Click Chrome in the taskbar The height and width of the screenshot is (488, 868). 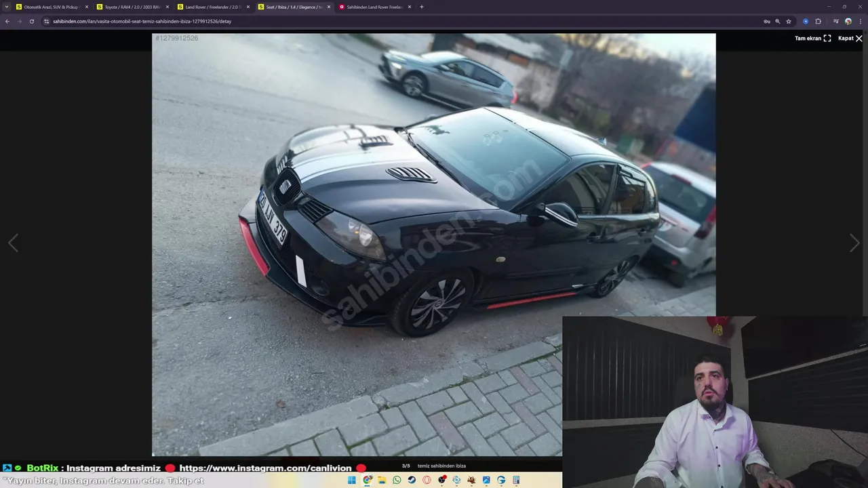coord(367,480)
